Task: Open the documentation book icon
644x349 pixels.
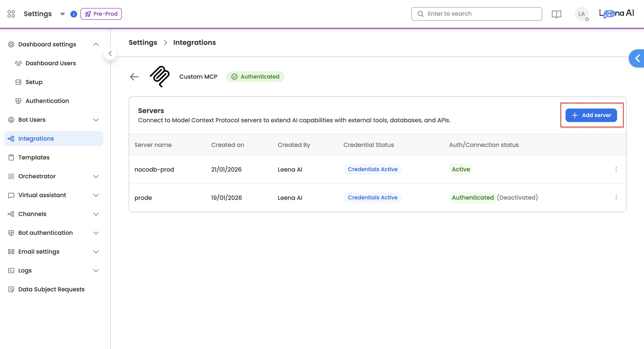Action: pyautogui.click(x=556, y=14)
